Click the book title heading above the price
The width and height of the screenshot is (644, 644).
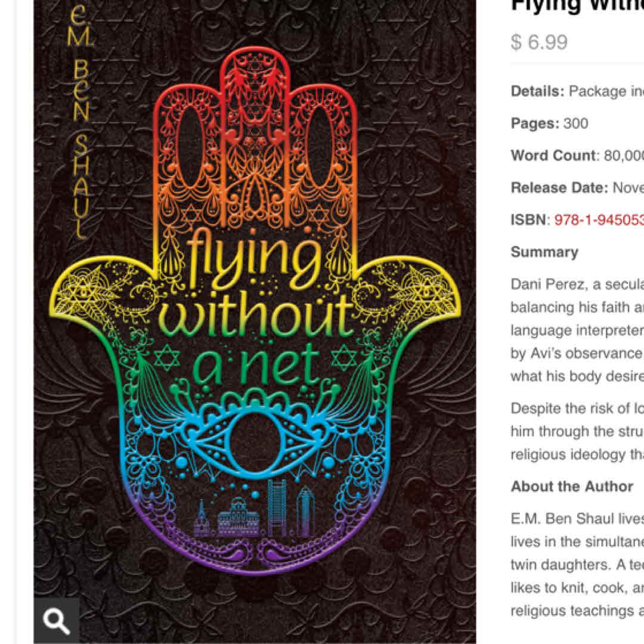click(577, 6)
